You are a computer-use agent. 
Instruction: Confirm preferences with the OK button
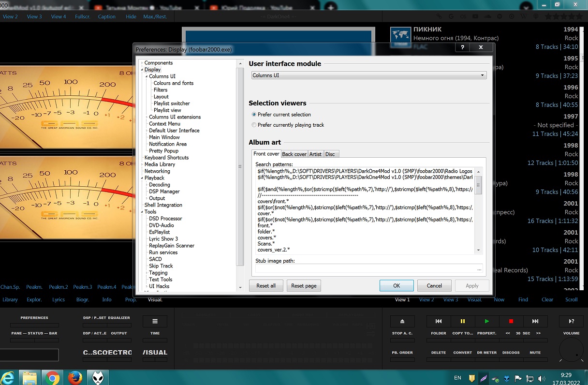396,286
